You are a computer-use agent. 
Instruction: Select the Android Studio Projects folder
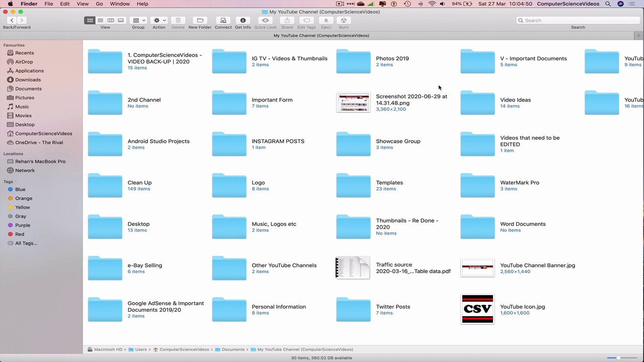(105, 144)
